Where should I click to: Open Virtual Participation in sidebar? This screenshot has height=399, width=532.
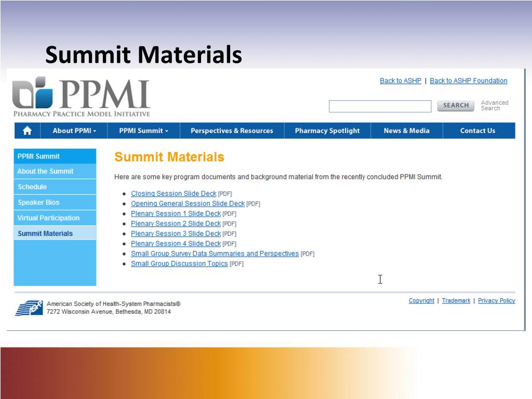[55, 218]
